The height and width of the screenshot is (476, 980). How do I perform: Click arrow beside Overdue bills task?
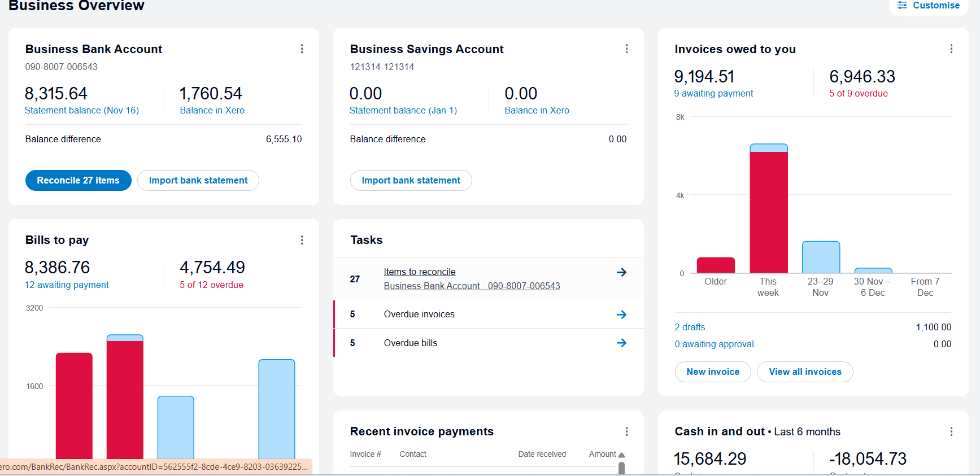click(621, 343)
